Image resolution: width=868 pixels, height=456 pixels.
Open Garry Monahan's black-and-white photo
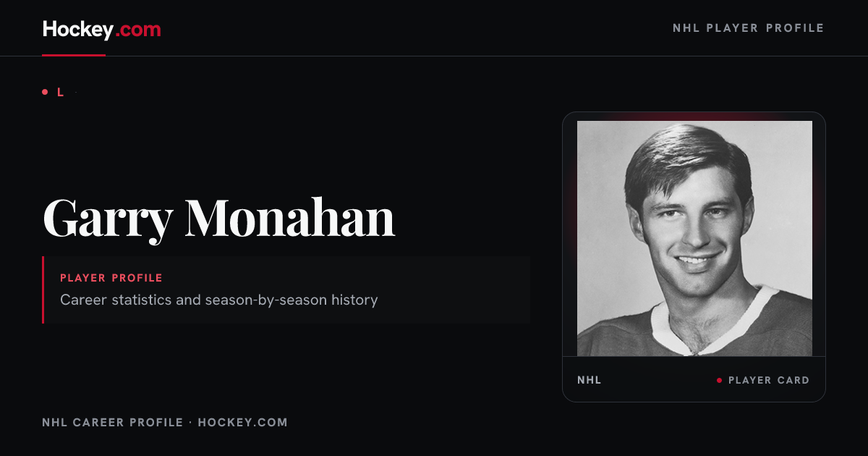694,238
